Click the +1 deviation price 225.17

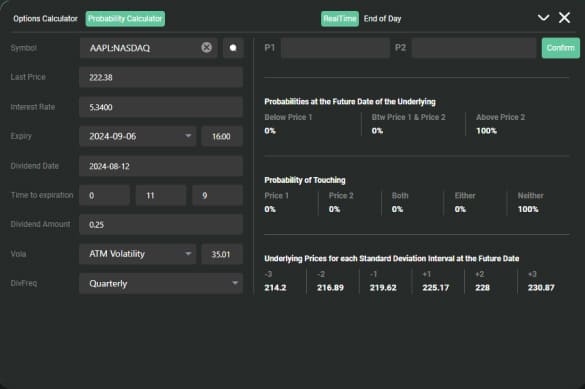point(436,288)
